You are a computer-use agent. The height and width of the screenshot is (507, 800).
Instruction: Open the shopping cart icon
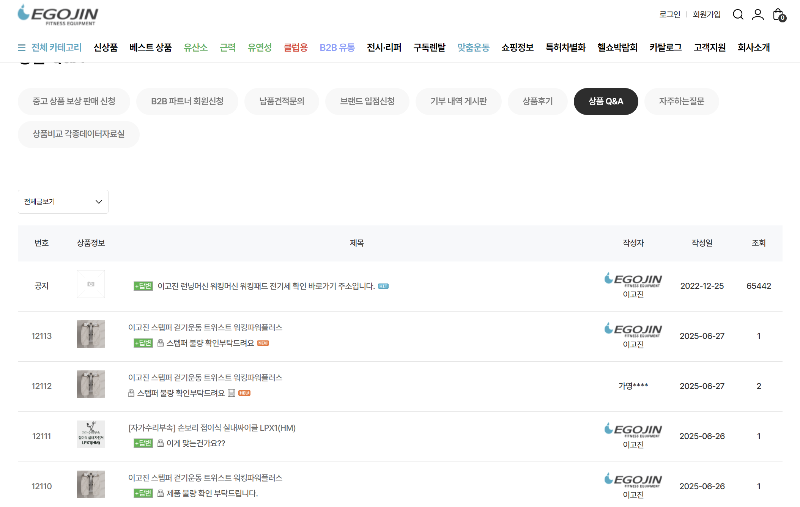(779, 14)
